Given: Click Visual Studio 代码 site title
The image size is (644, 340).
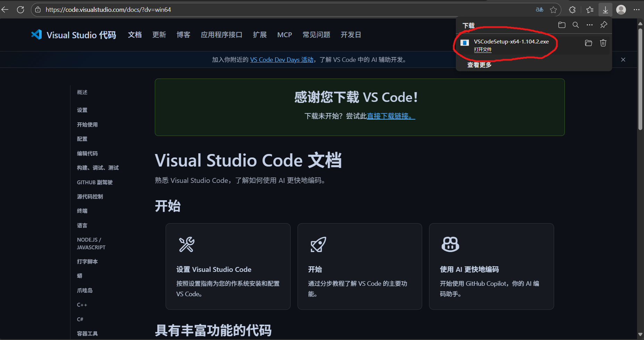Looking at the screenshot, I should tap(81, 35).
